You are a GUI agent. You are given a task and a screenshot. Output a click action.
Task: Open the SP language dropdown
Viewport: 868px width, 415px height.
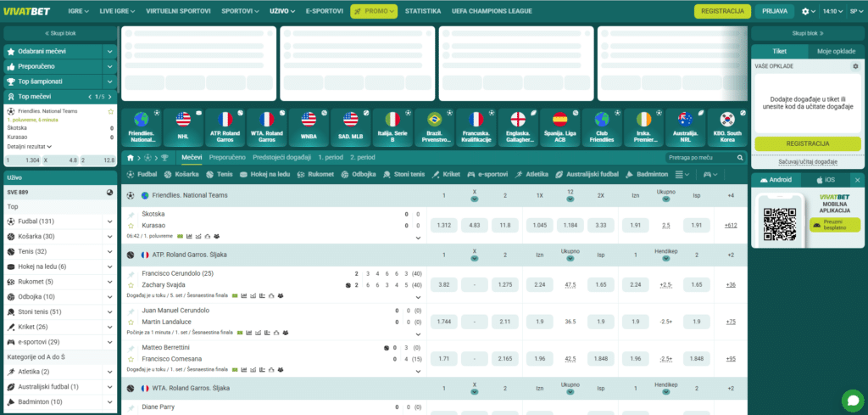tap(856, 11)
